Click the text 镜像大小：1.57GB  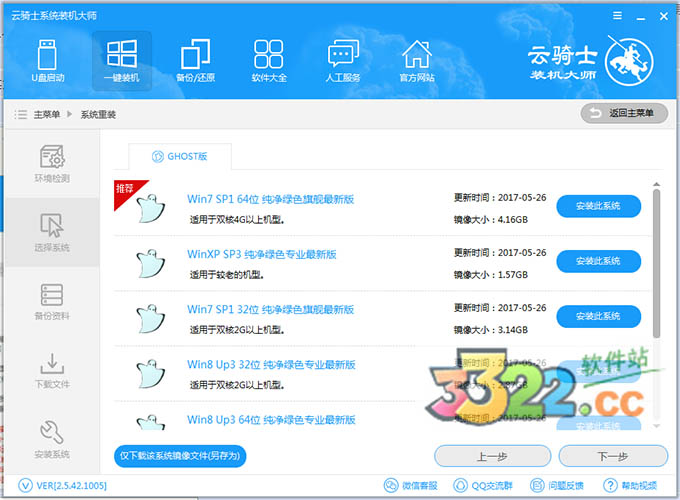pyautogui.click(x=490, y=275)
